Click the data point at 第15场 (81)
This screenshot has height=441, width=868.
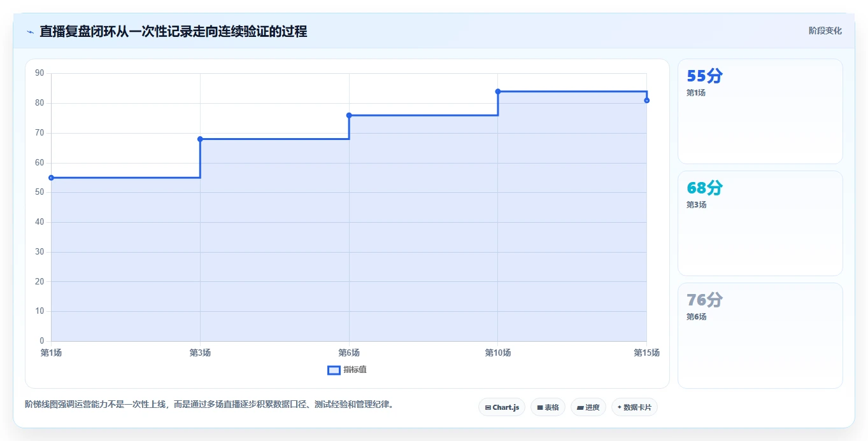tap(646, 101)
